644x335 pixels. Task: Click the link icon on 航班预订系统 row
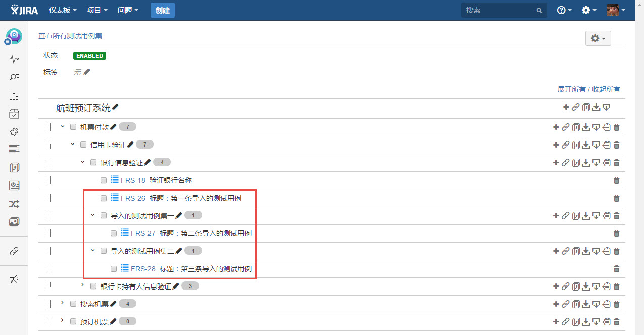[576, 107]
